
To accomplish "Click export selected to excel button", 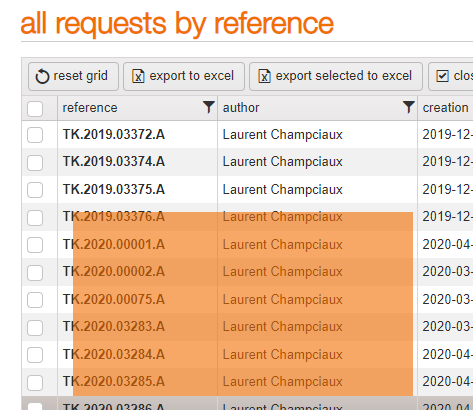I will pos(336,76).
